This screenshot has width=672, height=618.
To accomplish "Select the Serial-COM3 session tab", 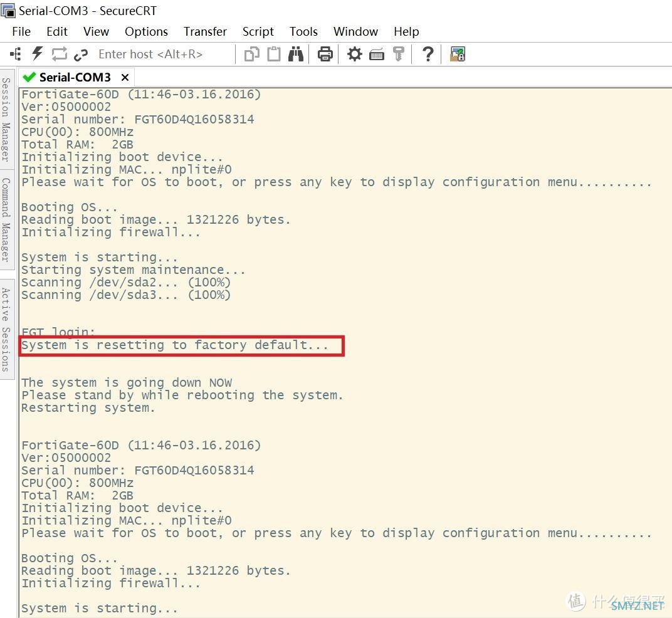I will [x=75, y=77].
